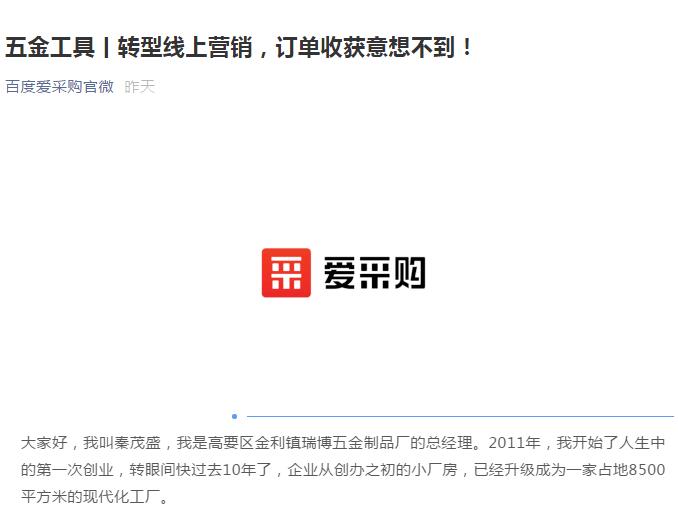Click the red 爱采购 logo icon
The image size is (678, 520).
[286, 273]
